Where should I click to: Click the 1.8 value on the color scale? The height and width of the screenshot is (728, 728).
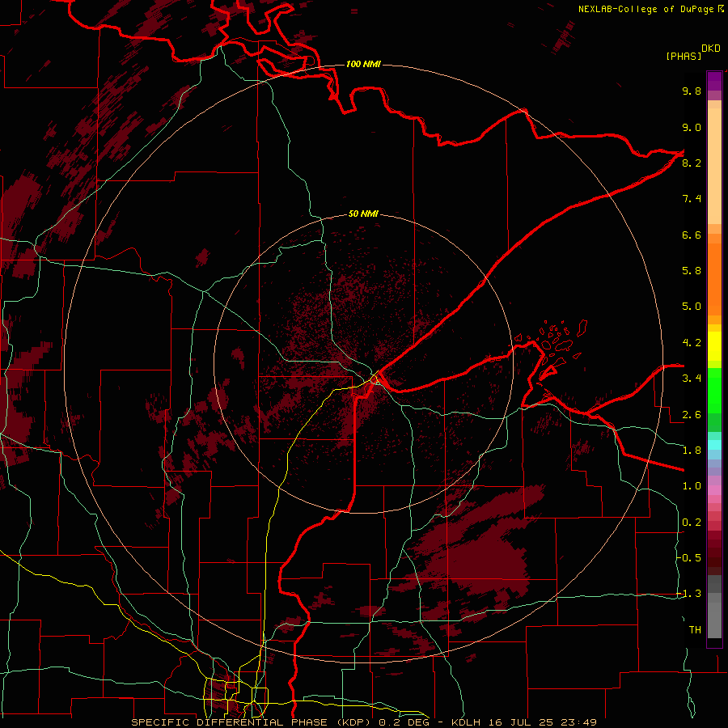[x=692, y=451]
